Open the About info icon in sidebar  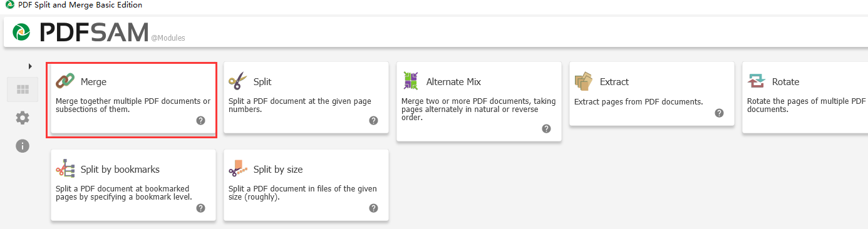pos(23,146)
